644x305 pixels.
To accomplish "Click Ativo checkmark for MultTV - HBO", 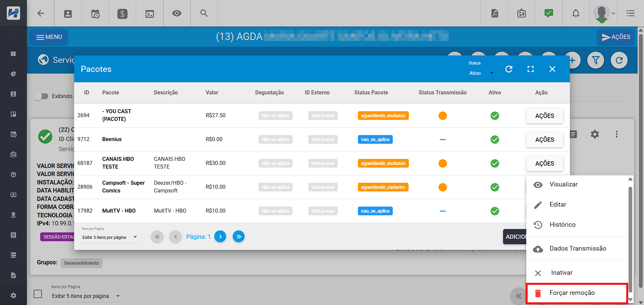I will pos(495,211).
